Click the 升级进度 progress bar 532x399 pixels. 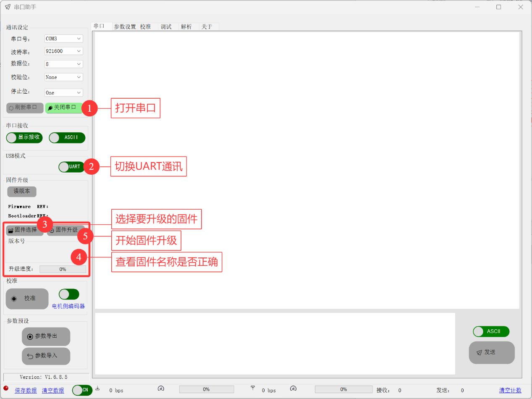pyautogui.click(x=63, y=269)
